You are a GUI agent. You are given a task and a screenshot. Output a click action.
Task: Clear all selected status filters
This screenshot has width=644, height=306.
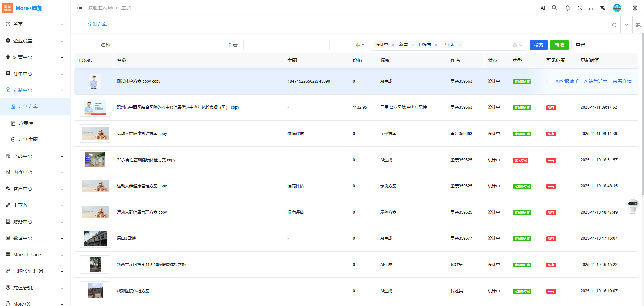514,45
